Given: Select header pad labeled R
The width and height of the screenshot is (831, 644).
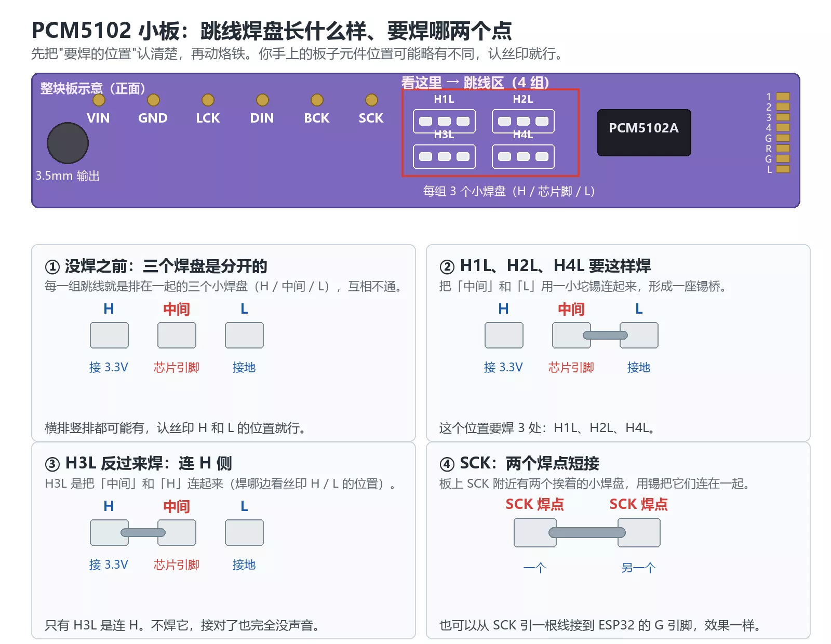Looking at the screenshot, I should point(783,148).
